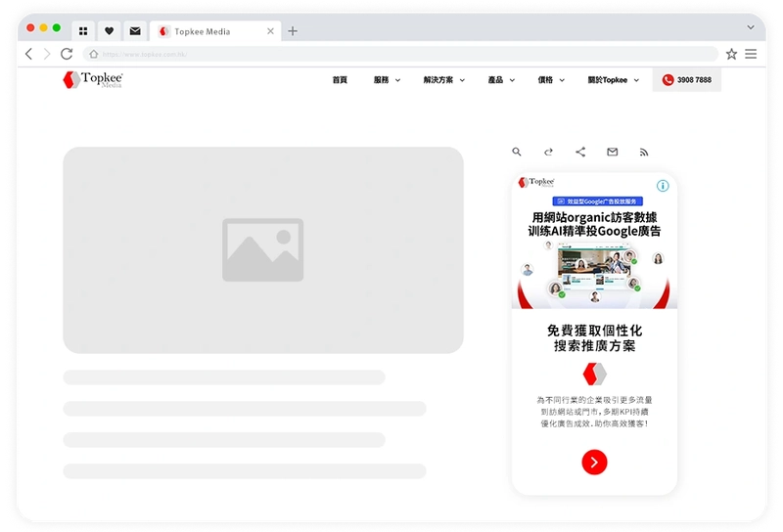The width and height of the screenshot is (783, 532).
Task: Click the info icon on ad card
Action: pyautogui.click(x=663, y=186)
